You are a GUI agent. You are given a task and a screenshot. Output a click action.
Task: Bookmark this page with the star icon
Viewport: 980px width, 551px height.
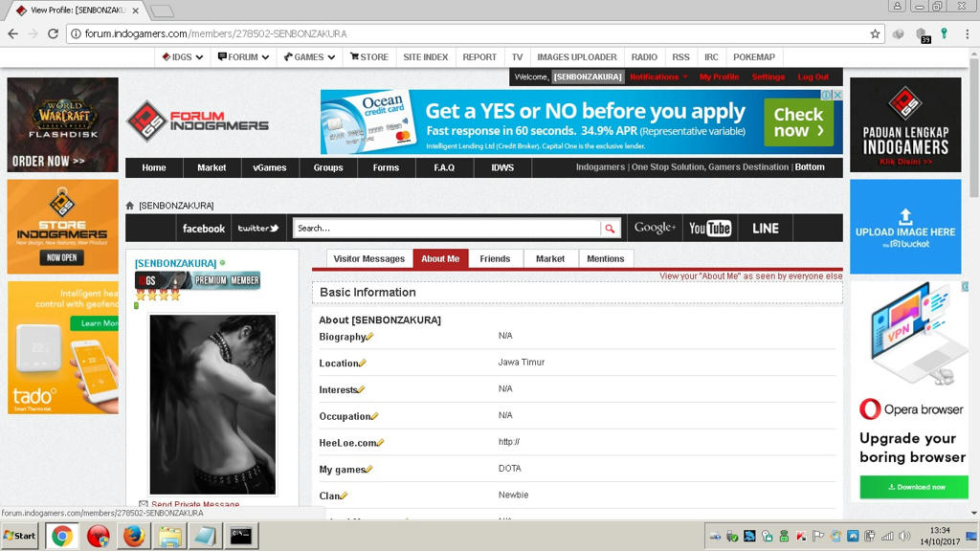[x=875, y=33]
